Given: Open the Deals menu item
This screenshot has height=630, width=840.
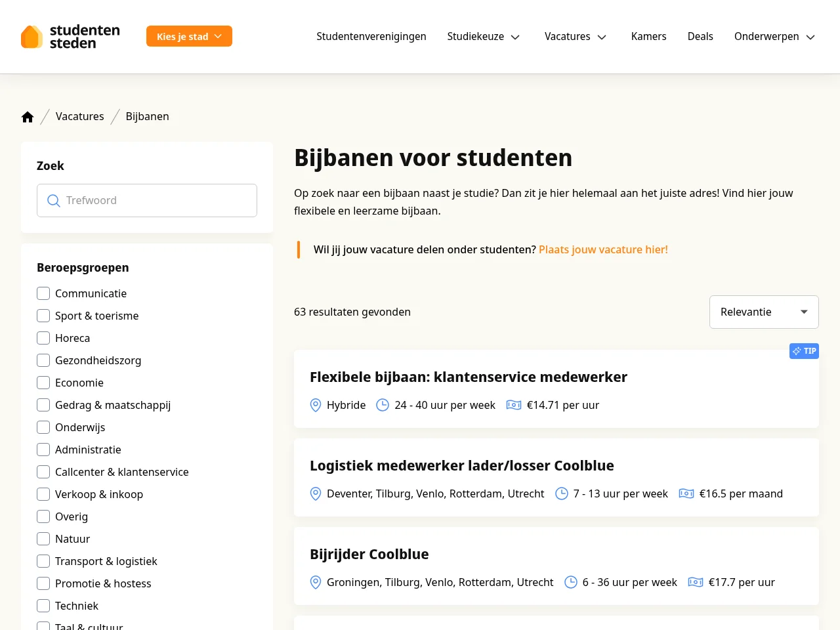Looking at the screenshot, I should (700, 37).
